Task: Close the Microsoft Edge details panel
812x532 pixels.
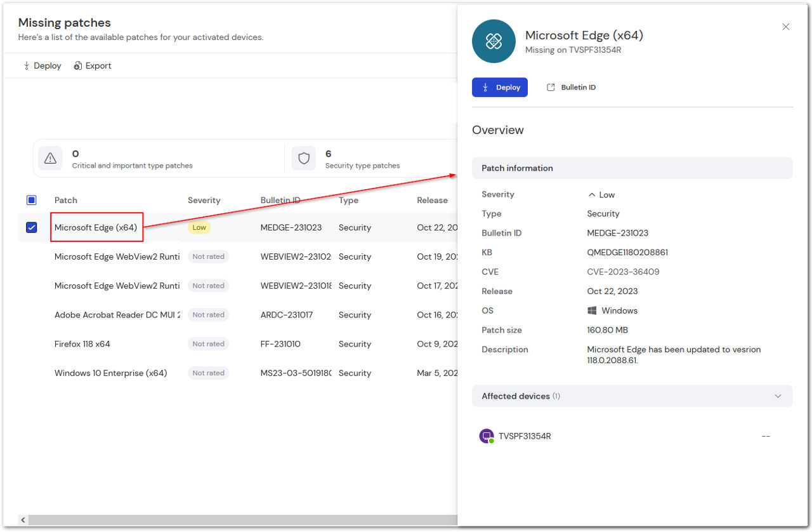Action: pos(786,27)
